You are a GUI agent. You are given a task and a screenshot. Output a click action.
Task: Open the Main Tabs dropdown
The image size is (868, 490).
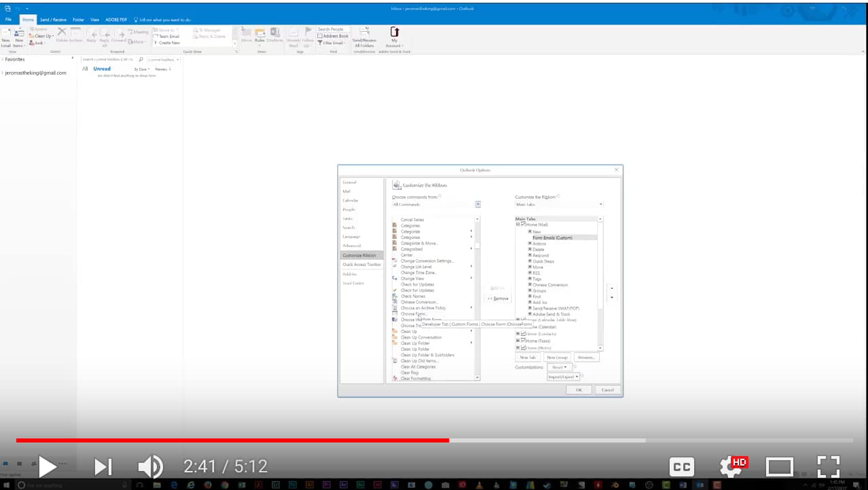(x=600, y=204)
